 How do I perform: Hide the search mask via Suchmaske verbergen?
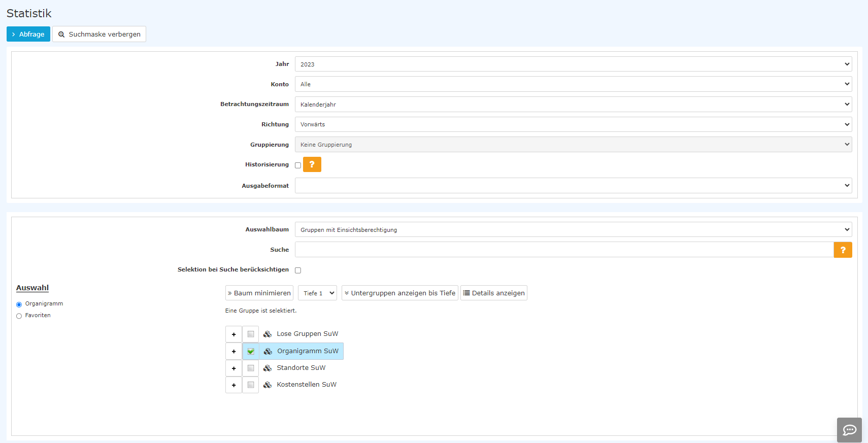(99, 34)
